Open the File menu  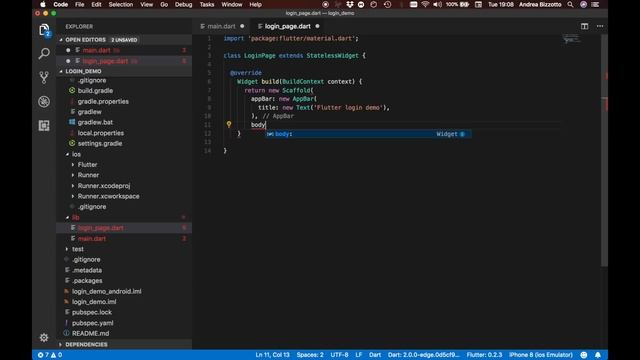(x=80, y=4)
